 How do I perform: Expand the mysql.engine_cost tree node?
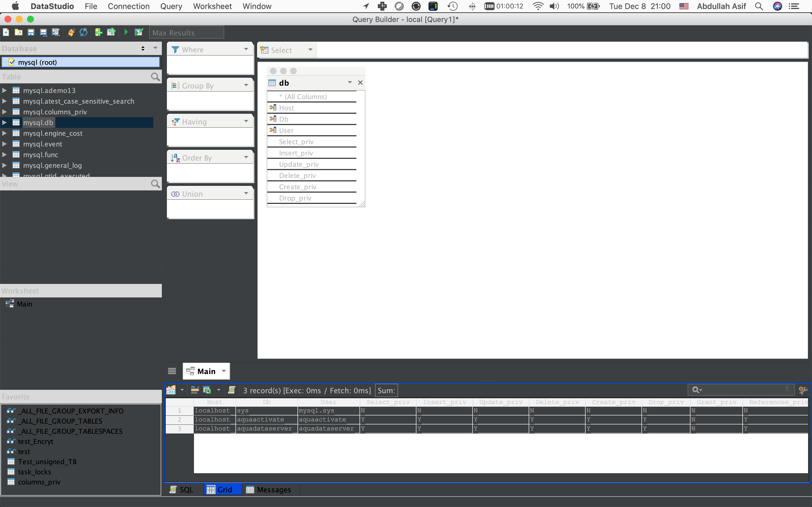tap(4, 133)
